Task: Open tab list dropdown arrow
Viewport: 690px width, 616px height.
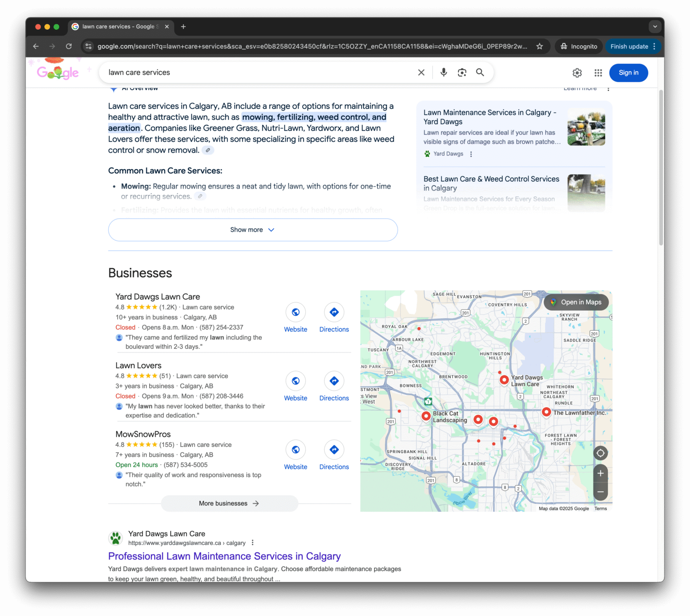Action: click(x=655, y=26)
